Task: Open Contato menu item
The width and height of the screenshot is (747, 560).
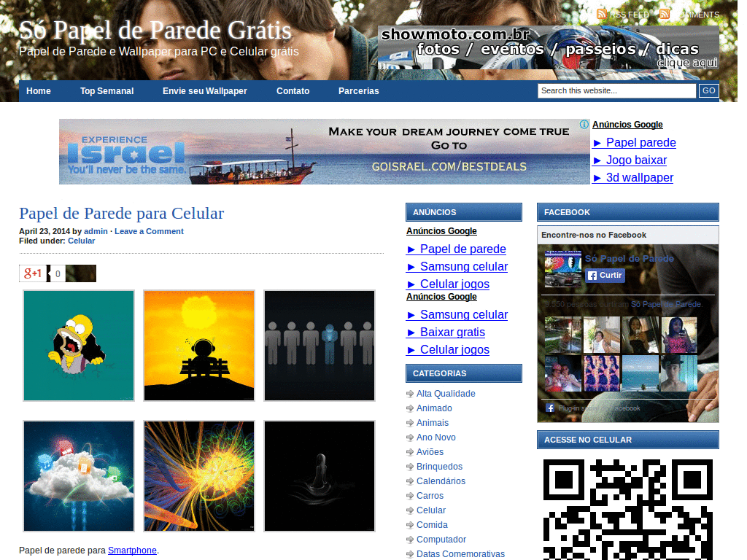Action: [x=293, y=91]
